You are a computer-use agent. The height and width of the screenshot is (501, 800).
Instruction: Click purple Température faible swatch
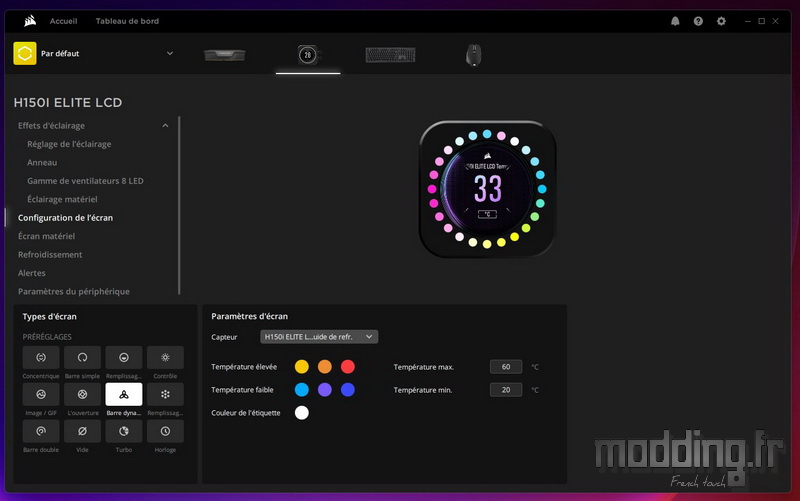[324, 390]
